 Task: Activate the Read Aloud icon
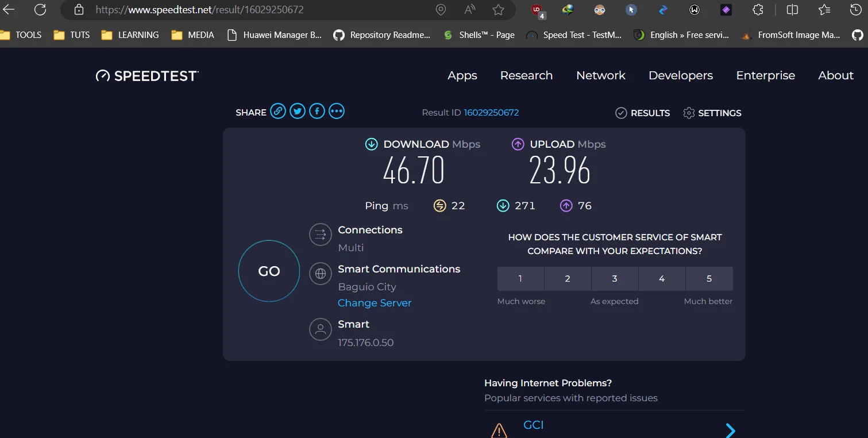[469, 10]
